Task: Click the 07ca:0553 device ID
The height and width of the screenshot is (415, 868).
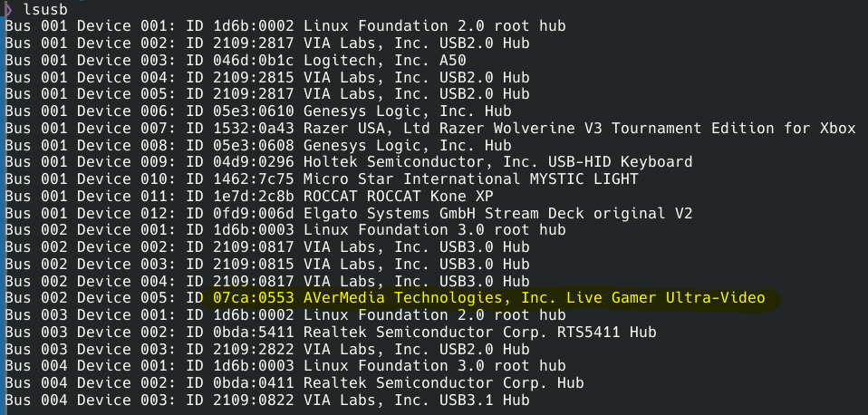Action: click(254, 298)
